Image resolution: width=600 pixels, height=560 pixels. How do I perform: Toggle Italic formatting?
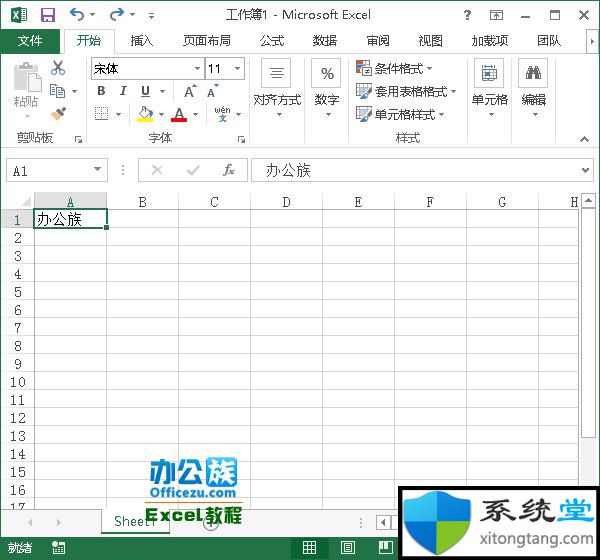(x=123, y=91)
